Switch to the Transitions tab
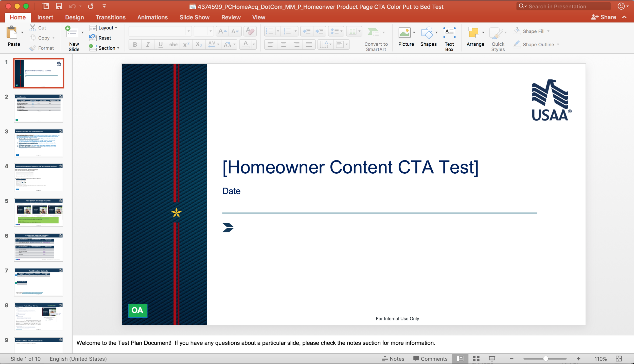The image size is (634, 364). [x=110, y=17]
